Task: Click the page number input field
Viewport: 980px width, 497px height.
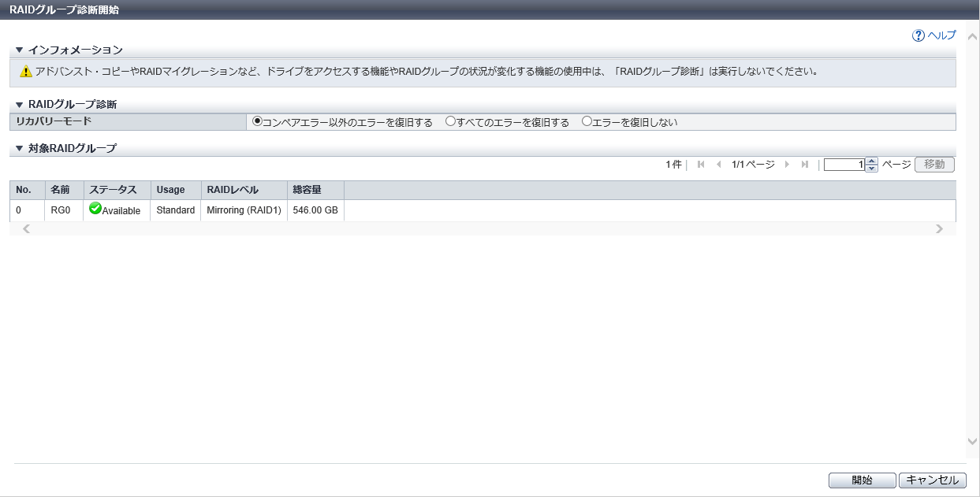Action: tap(844, 165)
